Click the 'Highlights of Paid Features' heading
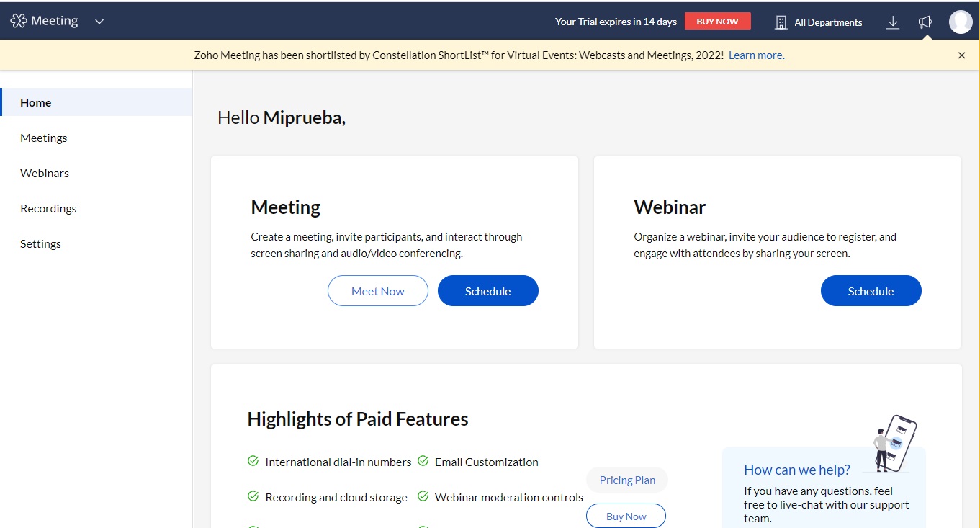 358,419
